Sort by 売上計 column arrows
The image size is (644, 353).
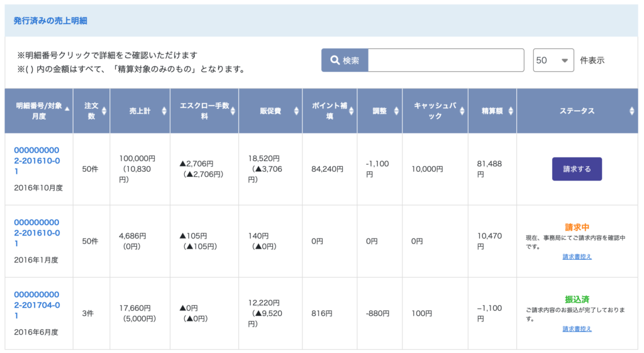pyautogui.click(x=164, y=111)
